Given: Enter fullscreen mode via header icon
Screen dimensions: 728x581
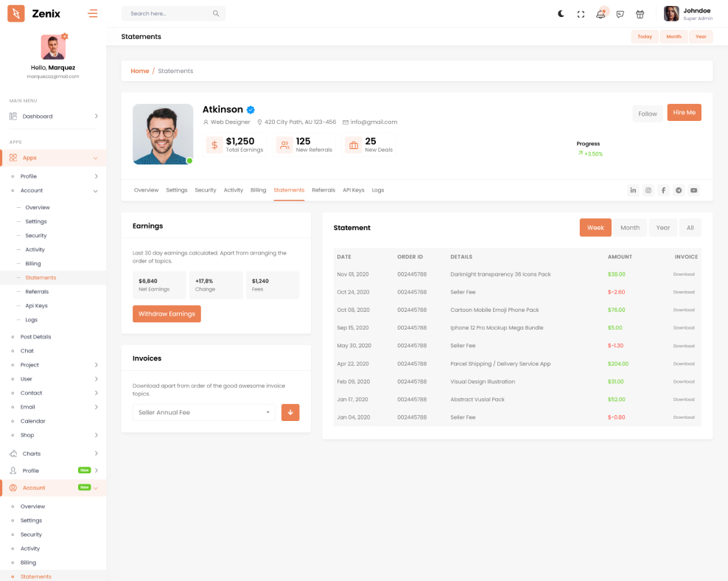Looking at the screenshot, I should coord(581,14).
